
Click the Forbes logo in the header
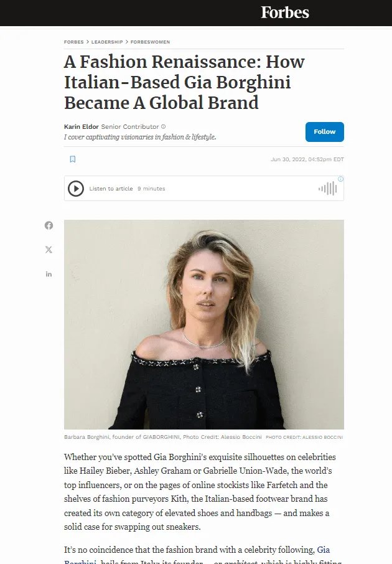coord(285,12)
